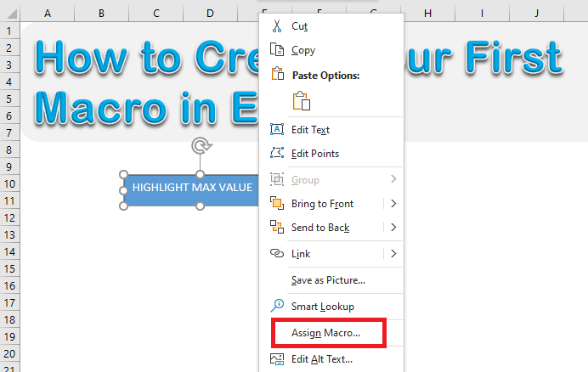The height and width of the screenshot is (372, 588).
Task: Click the Smart Lookup magnifier icon
Action: (277, 306)
